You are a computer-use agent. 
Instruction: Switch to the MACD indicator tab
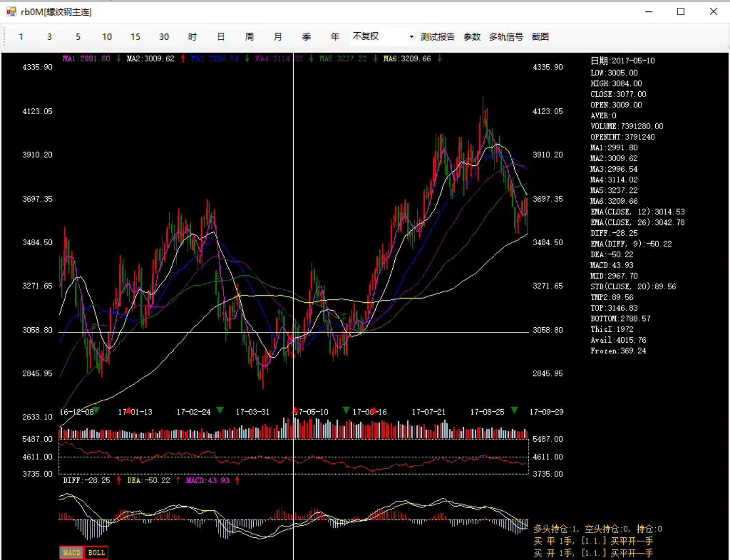(x=72, y=553)
